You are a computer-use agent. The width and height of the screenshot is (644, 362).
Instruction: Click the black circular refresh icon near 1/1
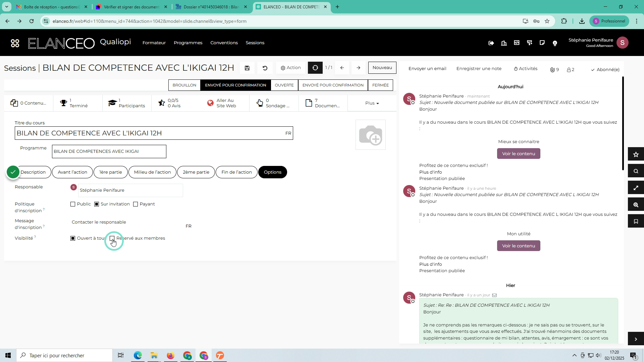click(x=315, y=68)
